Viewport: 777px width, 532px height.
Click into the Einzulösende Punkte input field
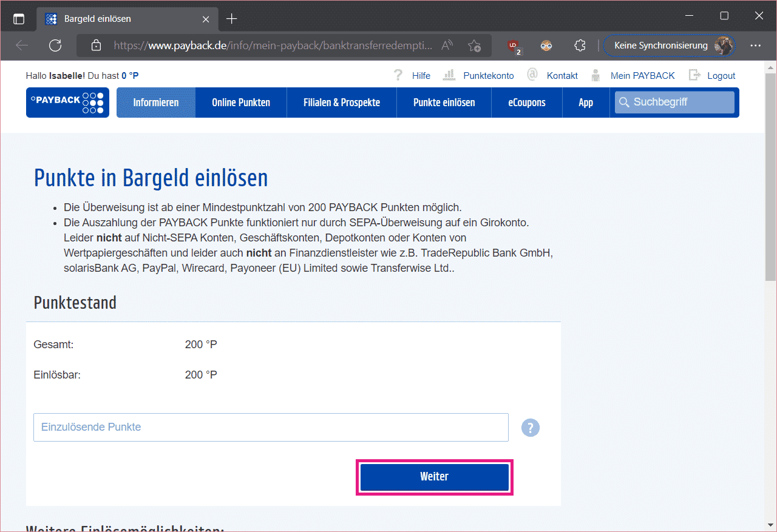(x=271, y=427)
